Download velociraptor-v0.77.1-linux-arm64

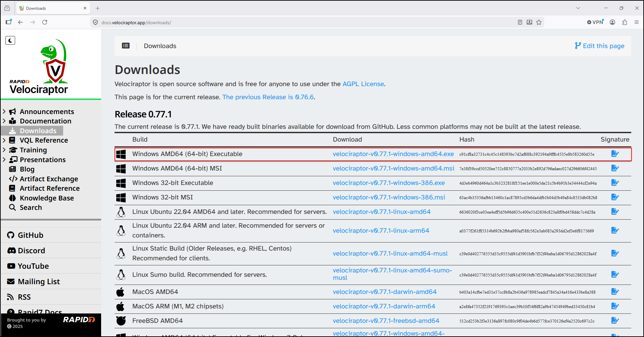tap(381, 230)
